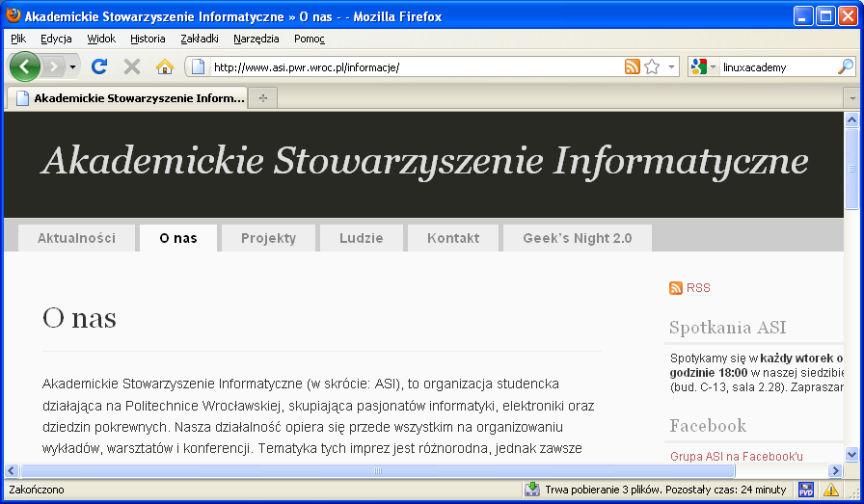
Task: Click the O nas page heading
Action: [79, 318]
